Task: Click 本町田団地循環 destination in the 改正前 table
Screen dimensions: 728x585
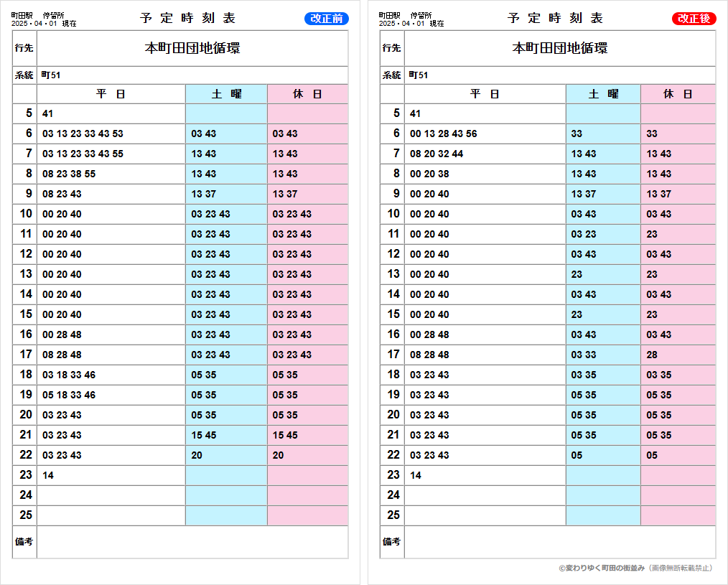Action: point(192,48)
